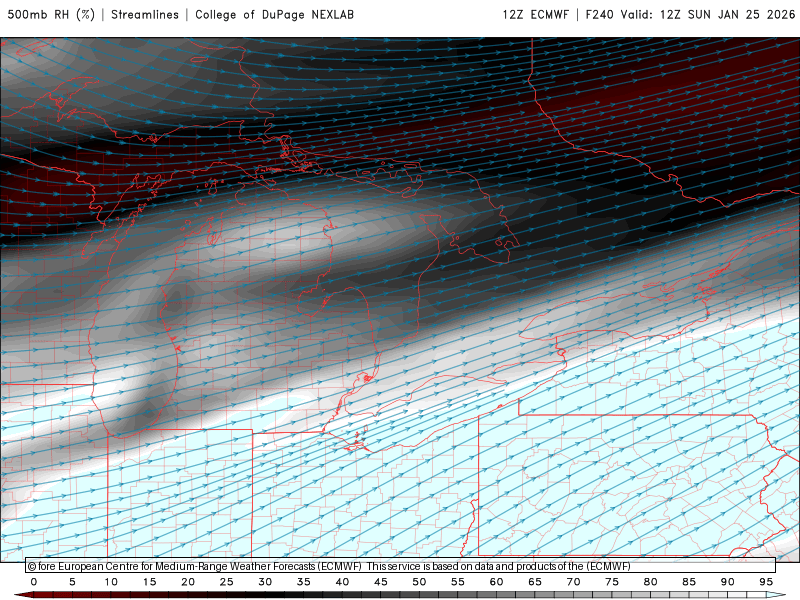
Task: Click the "Streamlines" label in header
Action: point(145,15)
